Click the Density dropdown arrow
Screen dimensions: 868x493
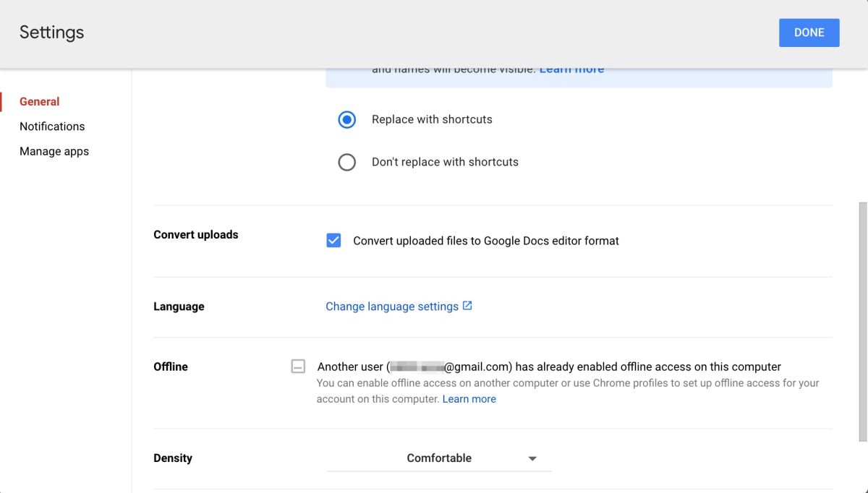click(x=532, y=459)
